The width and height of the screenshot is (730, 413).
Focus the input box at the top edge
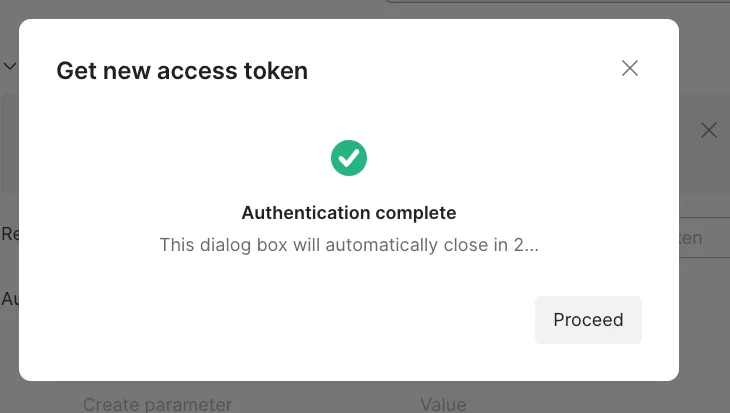tap(550, 3)
